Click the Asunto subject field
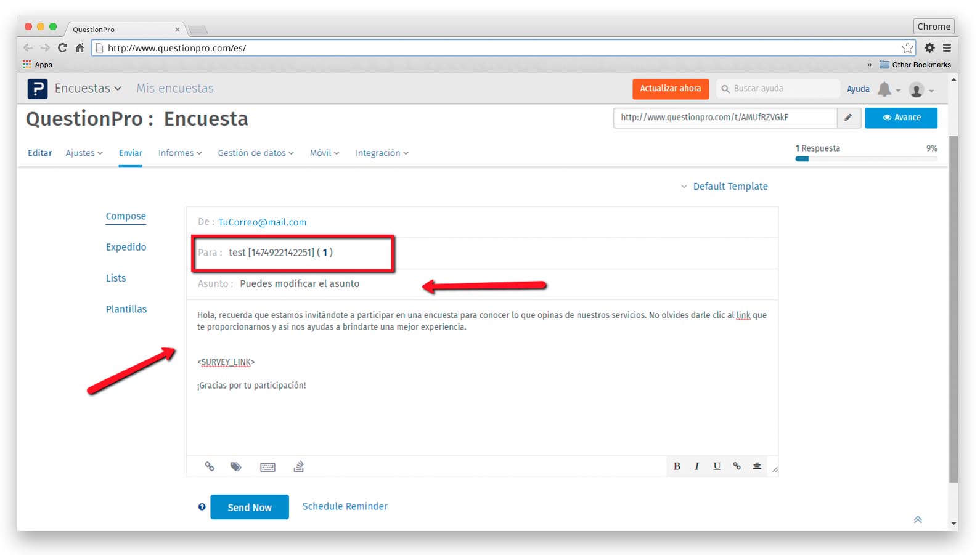The image size is (980, 555). pos(482,284)
